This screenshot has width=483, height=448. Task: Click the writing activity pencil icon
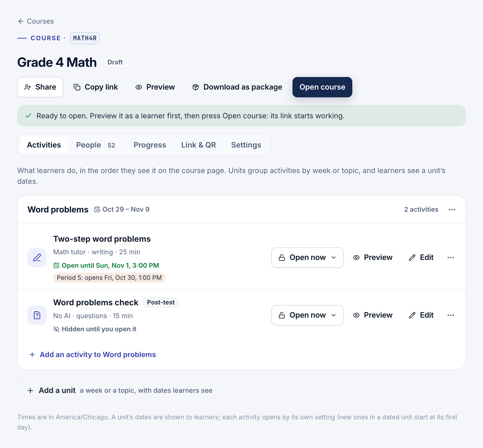pos(37,258)
